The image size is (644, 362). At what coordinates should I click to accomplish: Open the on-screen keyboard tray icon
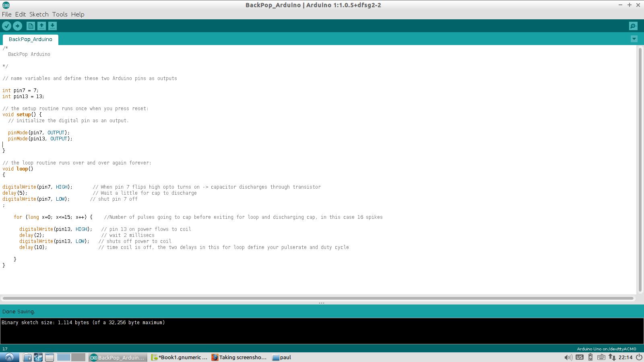click(x=601, y=357)
